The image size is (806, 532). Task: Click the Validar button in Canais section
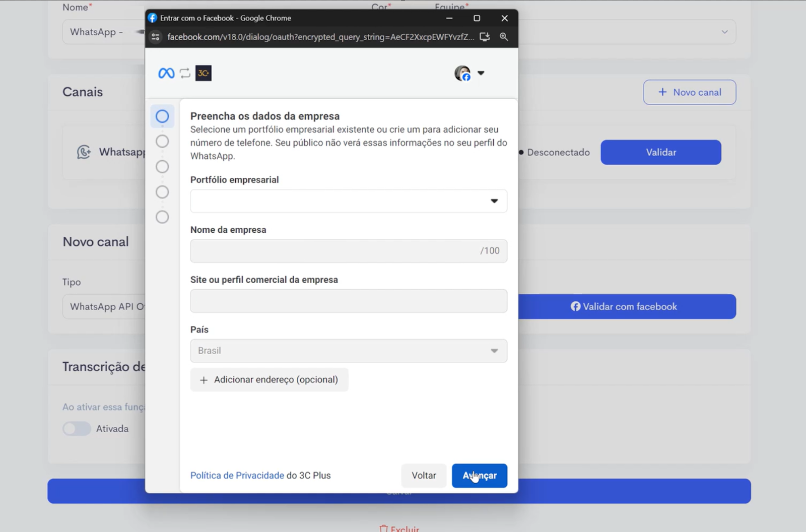click(660, 152)
